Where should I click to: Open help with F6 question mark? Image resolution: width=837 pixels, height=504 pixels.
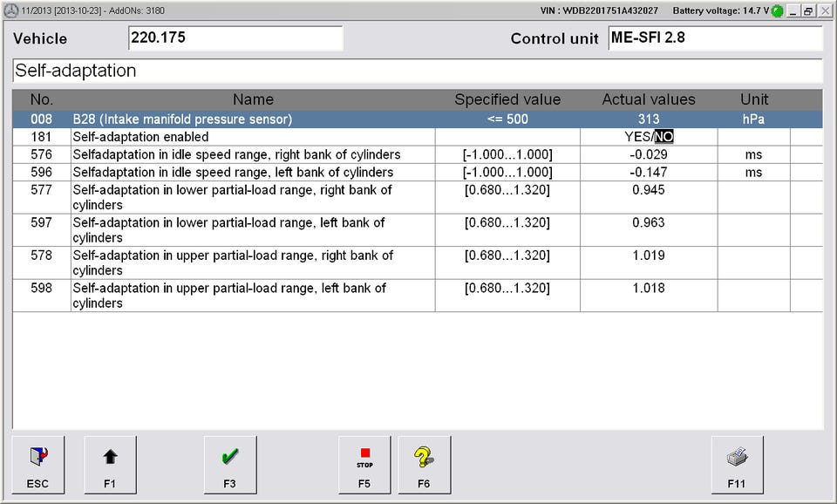click(x=424, y=464)
